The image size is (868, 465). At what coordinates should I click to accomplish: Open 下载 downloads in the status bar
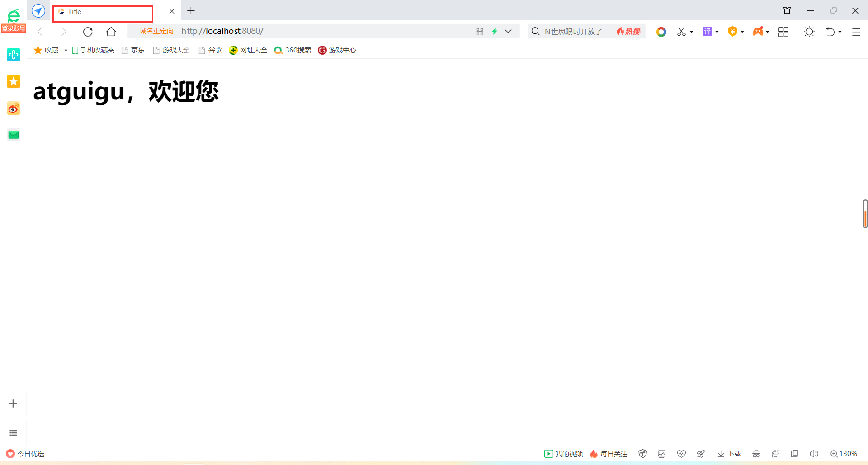(729, 454)
